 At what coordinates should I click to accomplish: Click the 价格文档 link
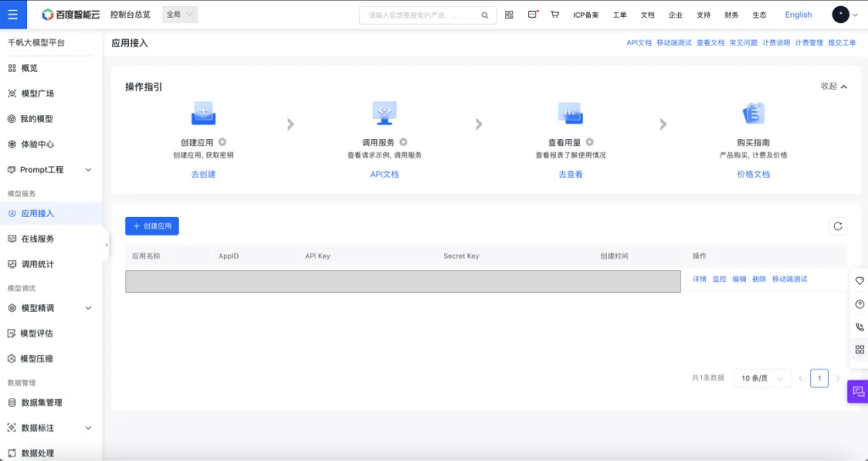(753, 174)
